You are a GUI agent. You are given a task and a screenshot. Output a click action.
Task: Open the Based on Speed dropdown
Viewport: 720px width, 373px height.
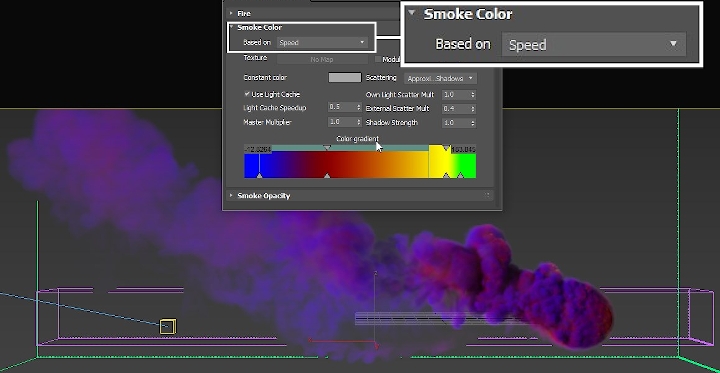(322, 43)
